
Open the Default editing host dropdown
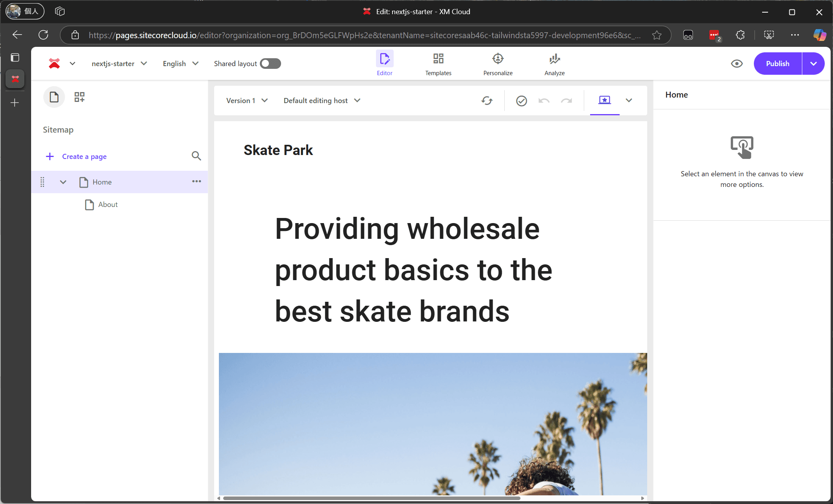pyautogui.click(x=322, y=100)
